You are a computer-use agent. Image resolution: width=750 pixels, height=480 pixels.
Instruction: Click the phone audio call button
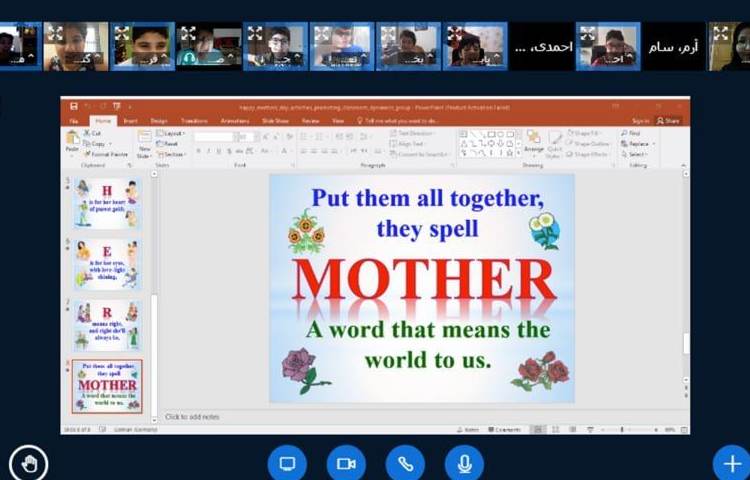(405, 463)
